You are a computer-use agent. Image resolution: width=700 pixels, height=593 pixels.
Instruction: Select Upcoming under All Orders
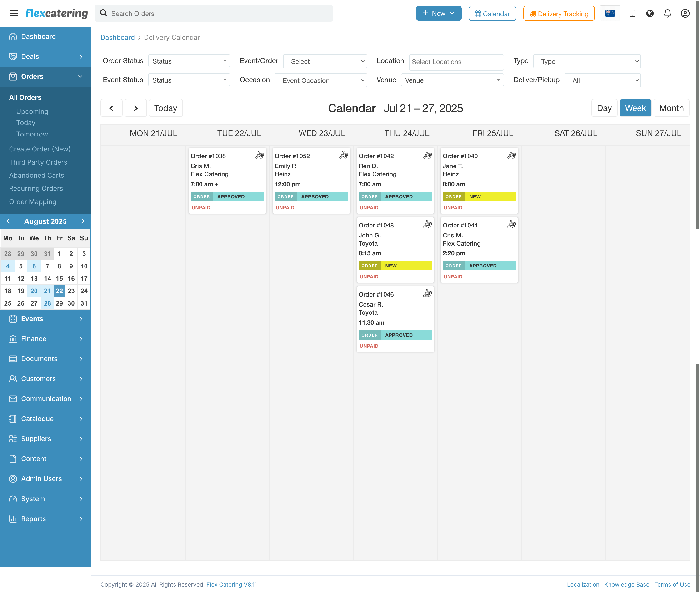coord(32,111)
